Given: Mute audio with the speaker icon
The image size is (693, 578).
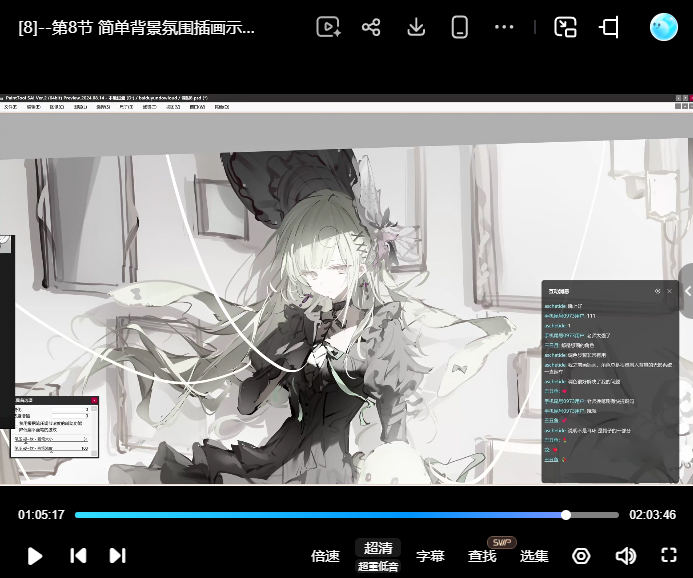Looking at the screenshot, I should (x=626, y=556).
